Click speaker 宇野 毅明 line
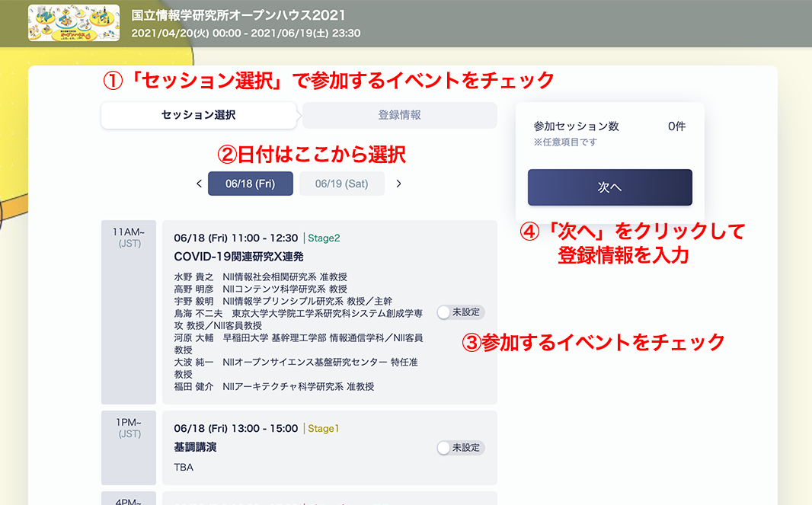The height and width of the screenshot is (505, 812). tap(283, 302)
